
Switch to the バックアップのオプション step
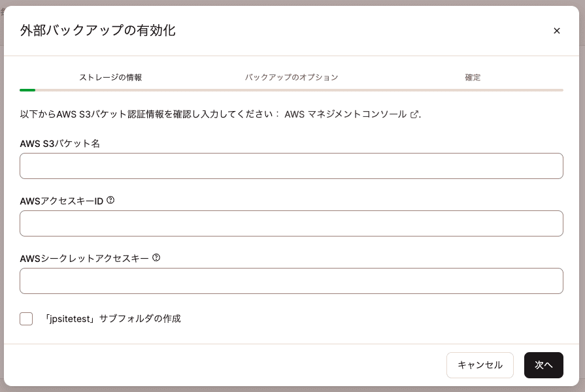tap(291, 77)
